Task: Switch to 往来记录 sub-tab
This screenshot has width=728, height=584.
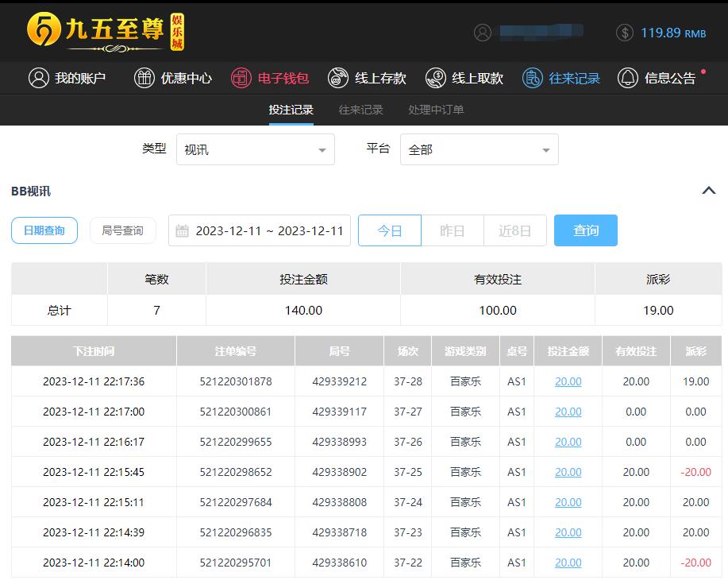Action: coord(360,110)
